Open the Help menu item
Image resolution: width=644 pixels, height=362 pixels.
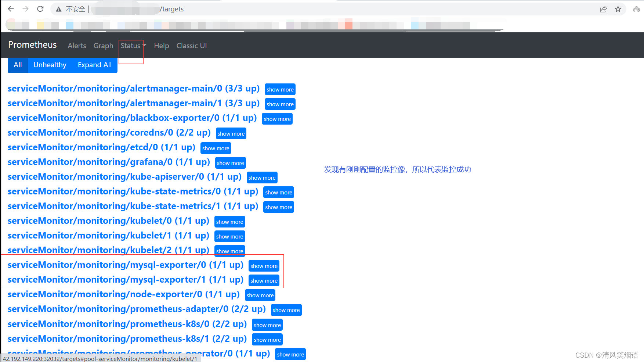[x=162, y=46]
